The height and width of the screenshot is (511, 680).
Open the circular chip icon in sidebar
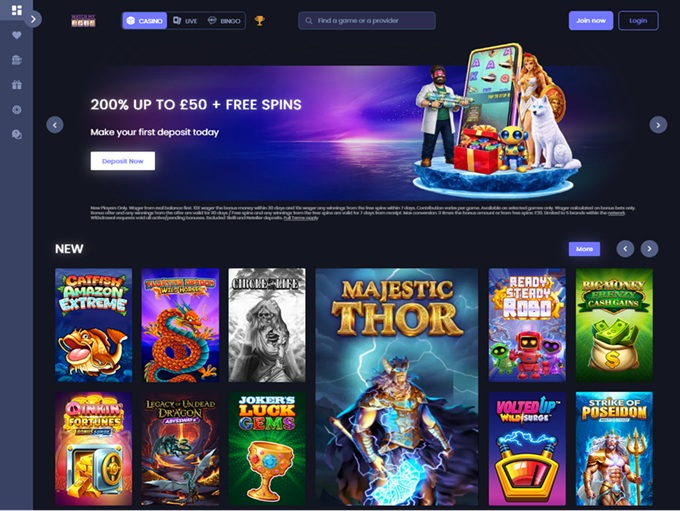tap(16, 110)
